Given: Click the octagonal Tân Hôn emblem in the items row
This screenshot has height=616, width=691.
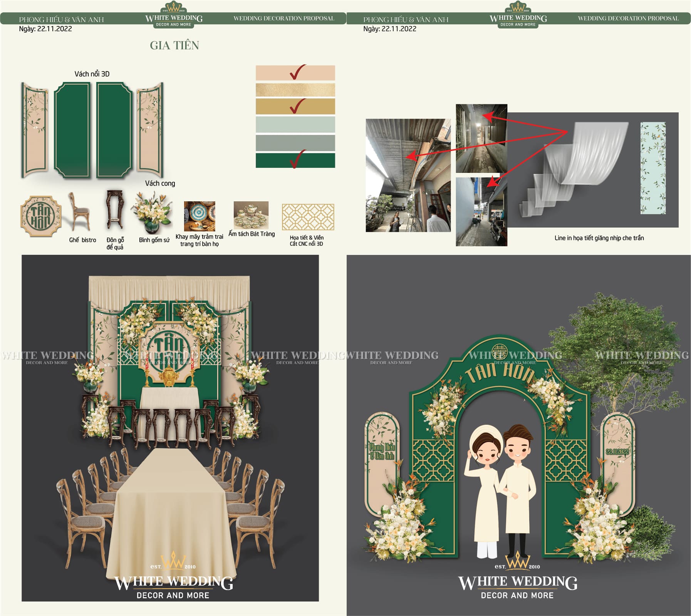Looking at the screenshot, I should pos(40,216).
